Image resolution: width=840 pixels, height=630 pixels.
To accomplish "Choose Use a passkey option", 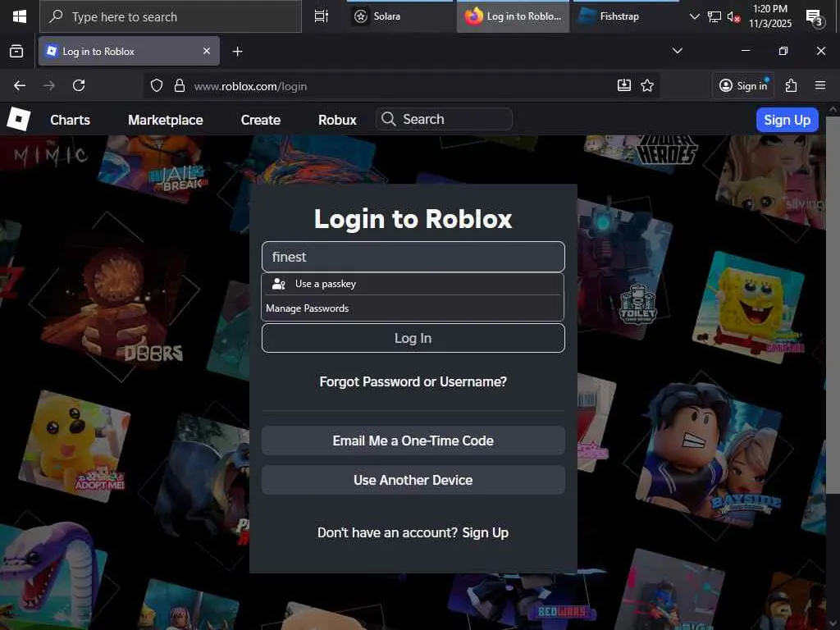I will coord(413,284).
